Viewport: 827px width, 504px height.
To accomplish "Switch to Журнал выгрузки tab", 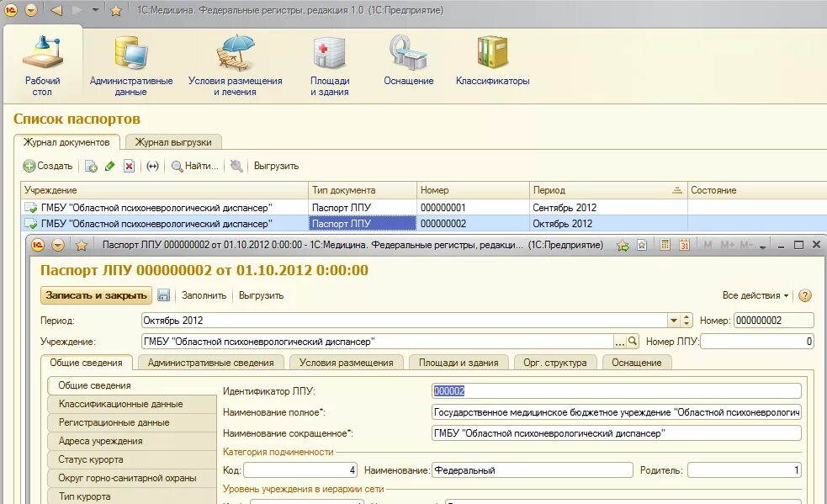I will (173, 142).
